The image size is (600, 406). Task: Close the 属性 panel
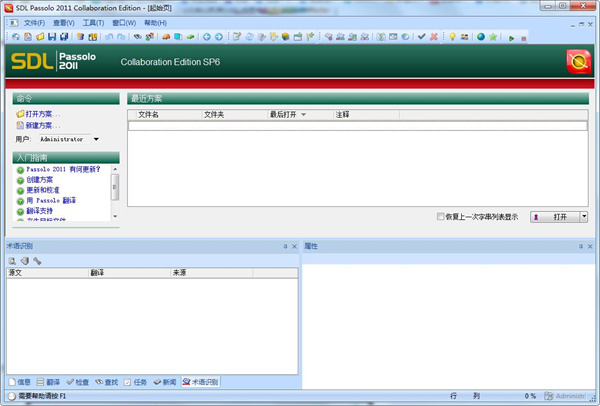tap(590, 246)
